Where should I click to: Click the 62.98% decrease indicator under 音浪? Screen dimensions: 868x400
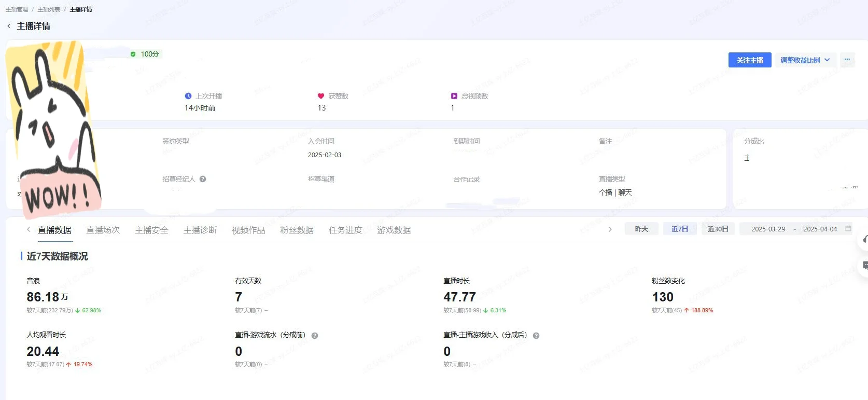(88, 310)
